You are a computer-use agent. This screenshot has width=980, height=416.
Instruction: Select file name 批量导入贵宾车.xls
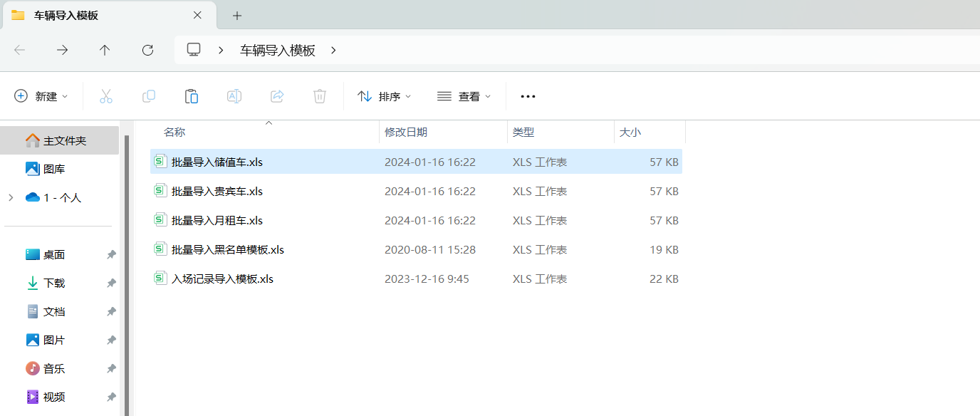point(217,192)
